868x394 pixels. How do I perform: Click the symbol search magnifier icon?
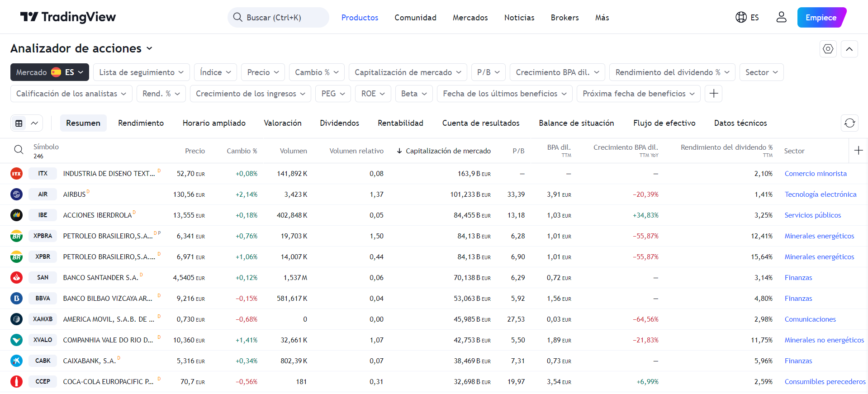coord(19,150)
